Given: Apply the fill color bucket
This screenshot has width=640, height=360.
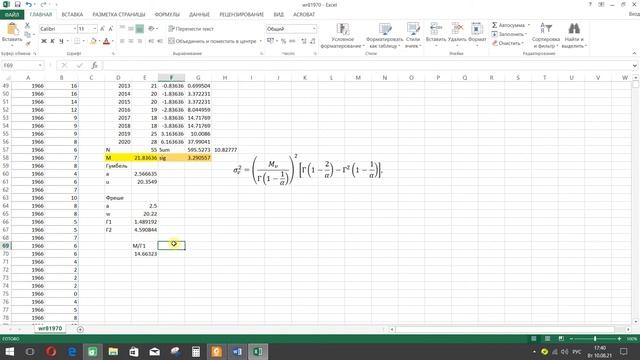Looking at the screenshot, I should tap(93, 41).
